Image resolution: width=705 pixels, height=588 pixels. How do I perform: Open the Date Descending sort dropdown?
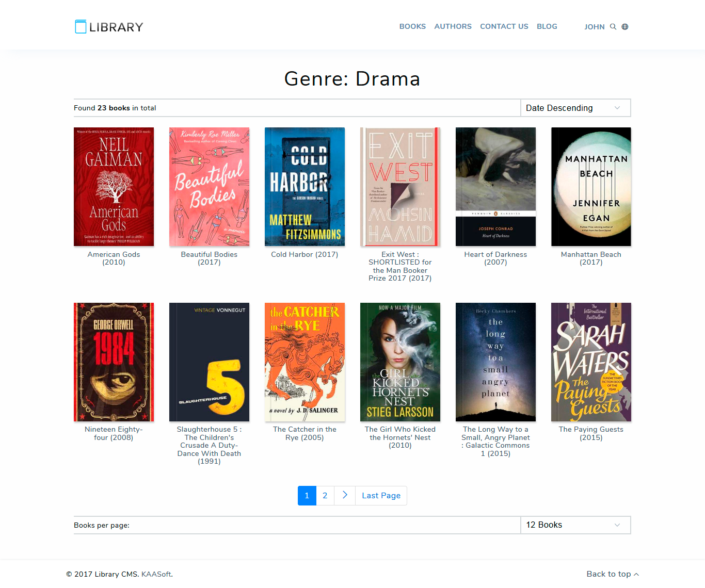(x=575, y=108)
